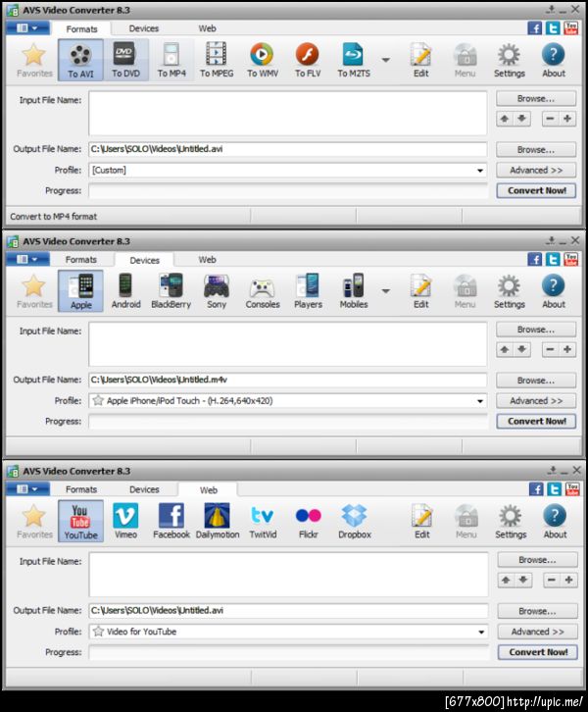Switch to Formats tab in the middle window
Screen dimensions: 588x712
[80, 260]
